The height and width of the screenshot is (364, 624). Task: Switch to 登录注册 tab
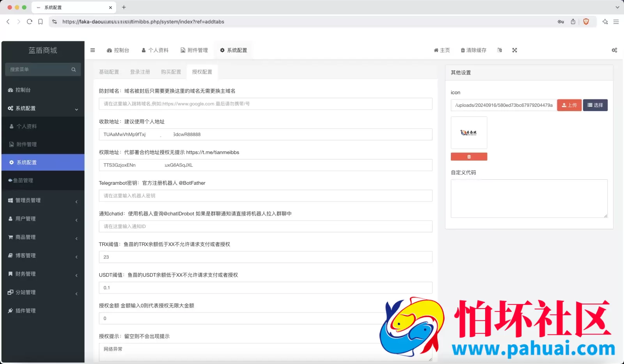click(x=140, y=72)
